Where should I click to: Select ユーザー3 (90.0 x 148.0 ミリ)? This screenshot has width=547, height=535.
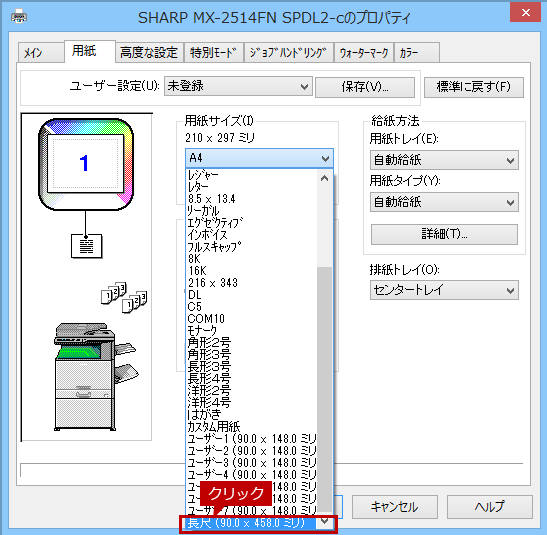click(x=251, y=462)
